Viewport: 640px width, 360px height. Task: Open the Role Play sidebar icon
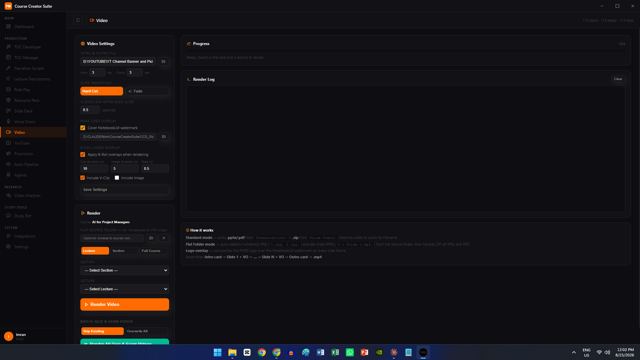pyautogui.click(x=9, y=89)
